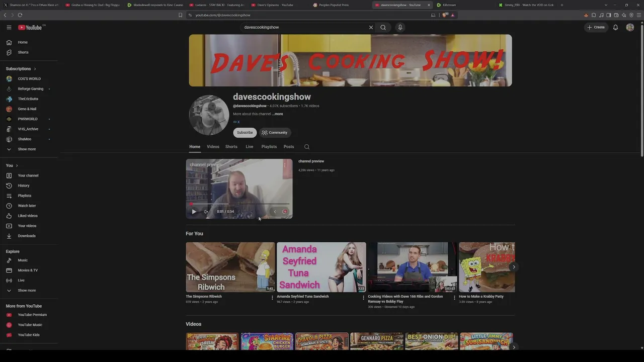Expand the Subscriptions section chevron

point(35,69)
